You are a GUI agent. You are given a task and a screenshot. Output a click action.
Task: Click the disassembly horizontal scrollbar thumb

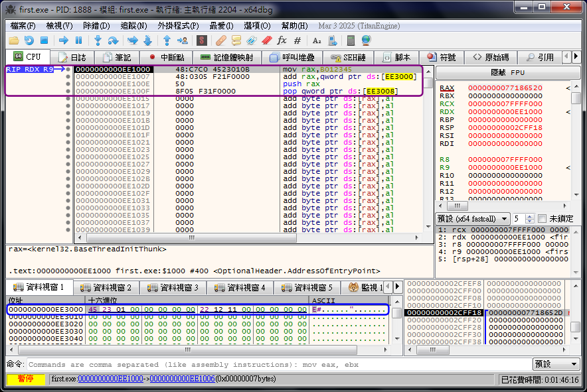pyautogui.click(x=191, y=237)
